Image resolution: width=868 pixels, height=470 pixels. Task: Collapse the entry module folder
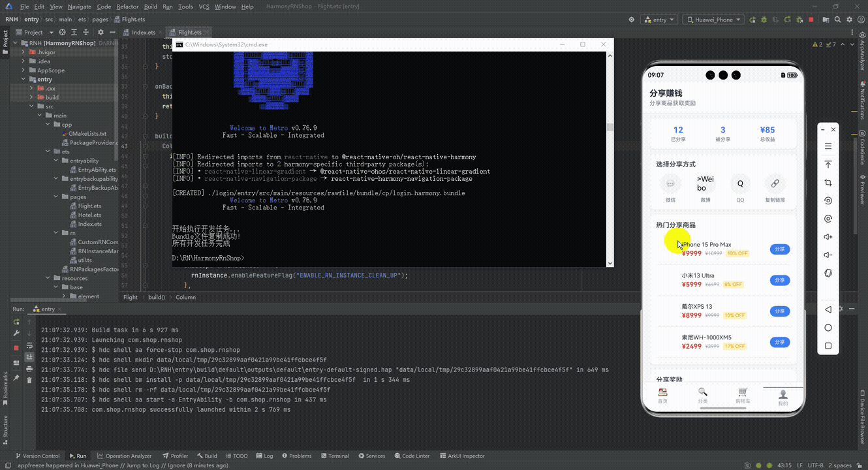tap(23, 80)
